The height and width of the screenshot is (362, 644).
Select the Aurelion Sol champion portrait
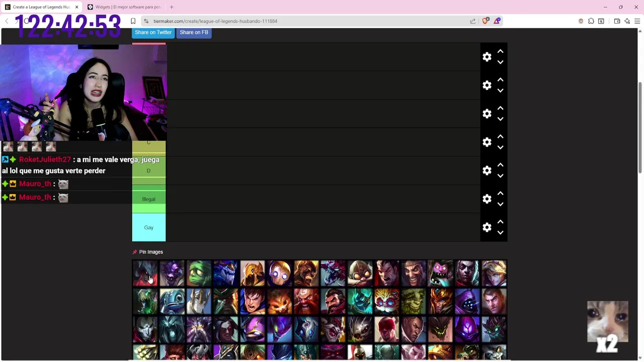tap(225, 273)
